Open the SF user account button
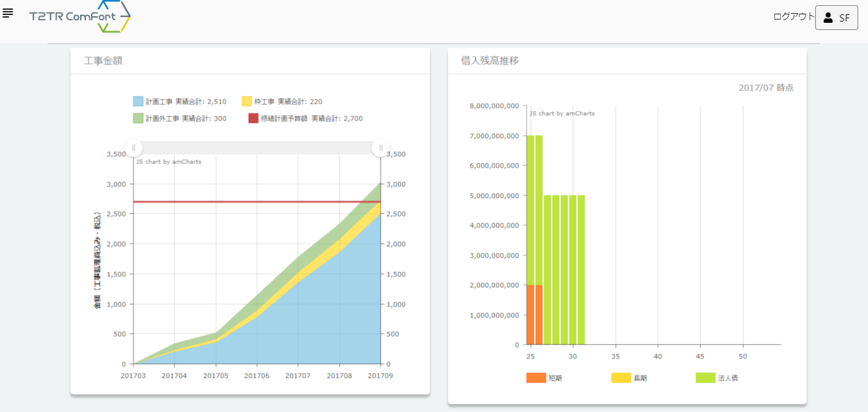868x412 pixels. (x=836, y=18)
